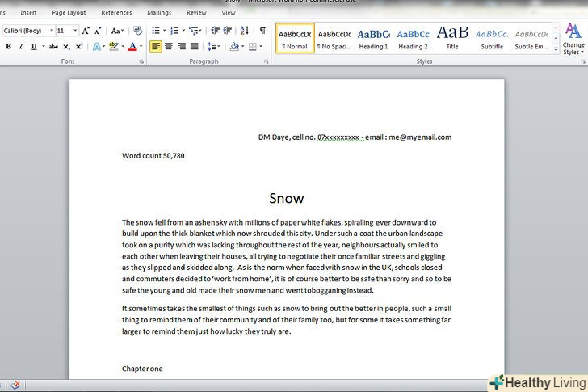Screen dimensions: 588x392
Task: Align text right
Action: [182, 47]
